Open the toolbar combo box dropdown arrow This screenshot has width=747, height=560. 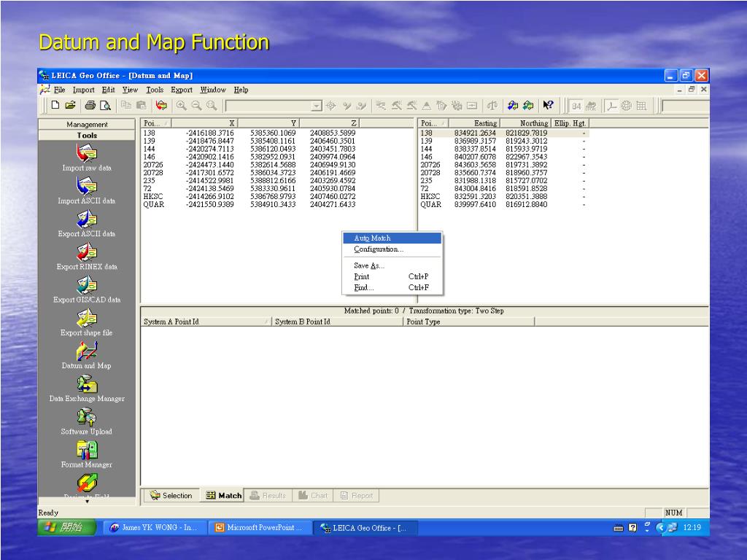pos(317,106)
